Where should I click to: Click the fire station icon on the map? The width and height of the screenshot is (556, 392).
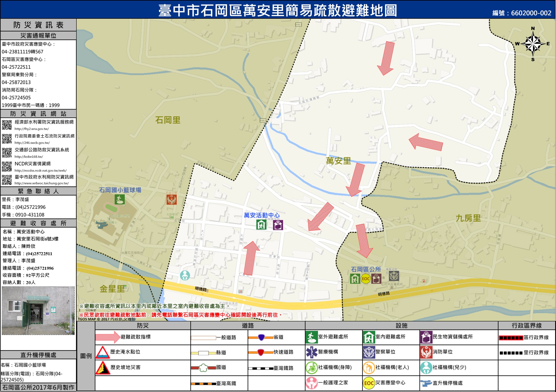click(x=172, y=200)
